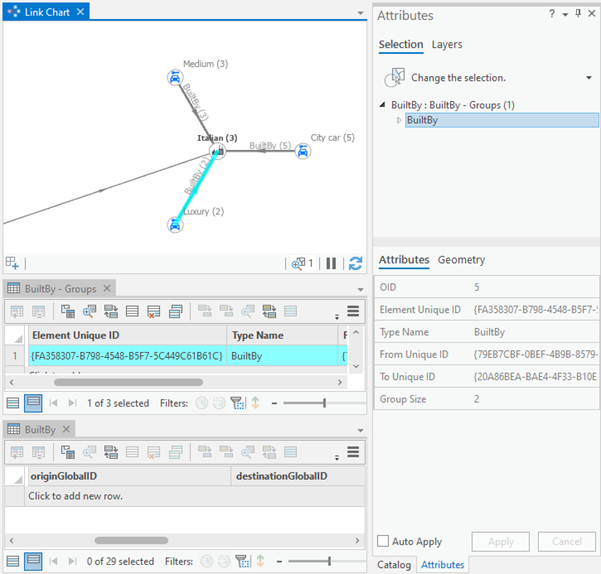Open the Catalog pane tab
Viewport: 601px width, 574px height.
pos(393,564)
